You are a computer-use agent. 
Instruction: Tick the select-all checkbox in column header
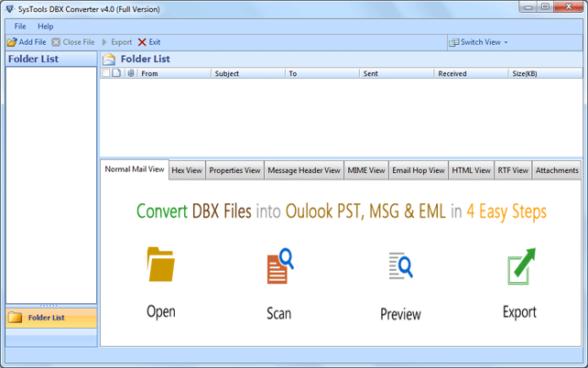click(106, 73)
